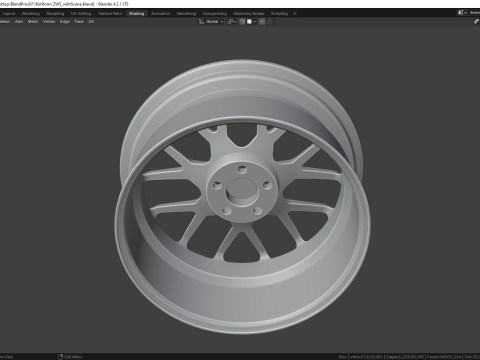Image resolution: width=480 pixels, height=360 pixels.
Task: Open the Mesh menu
Action: [x=33, y=22]
